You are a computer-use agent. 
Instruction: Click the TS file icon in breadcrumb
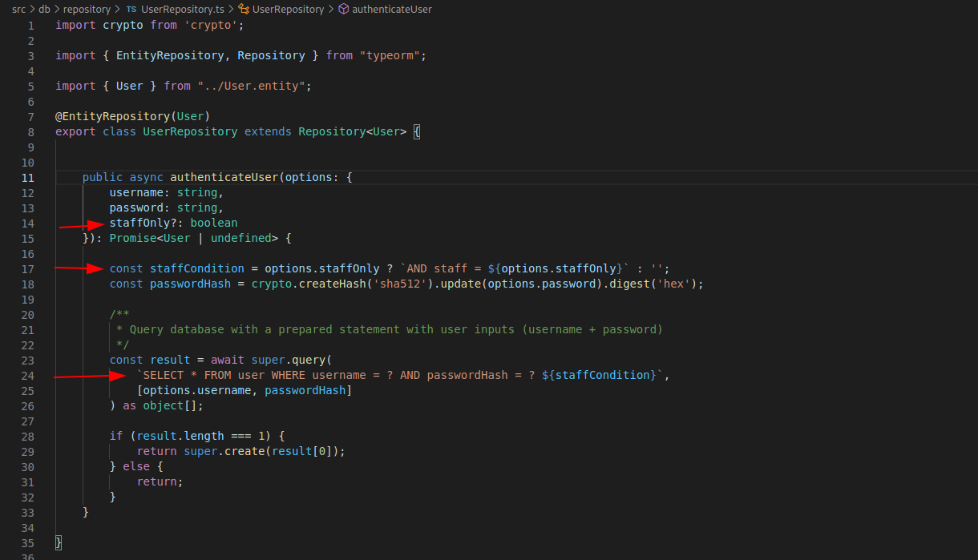[131, 10]
